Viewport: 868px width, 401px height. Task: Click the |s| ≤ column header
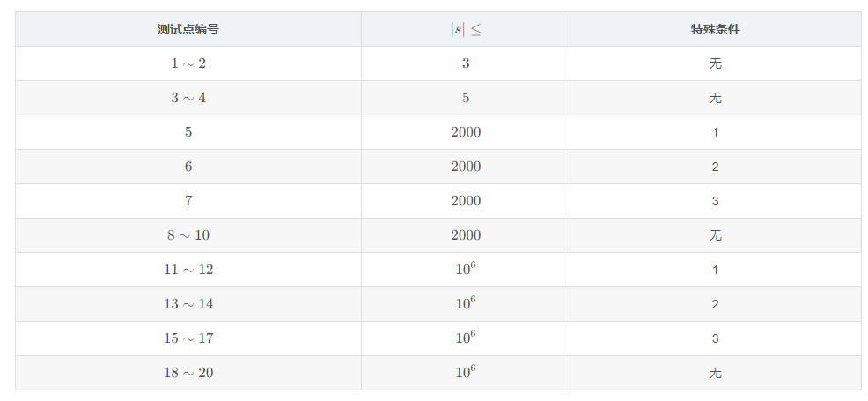(x=466, y=29)
